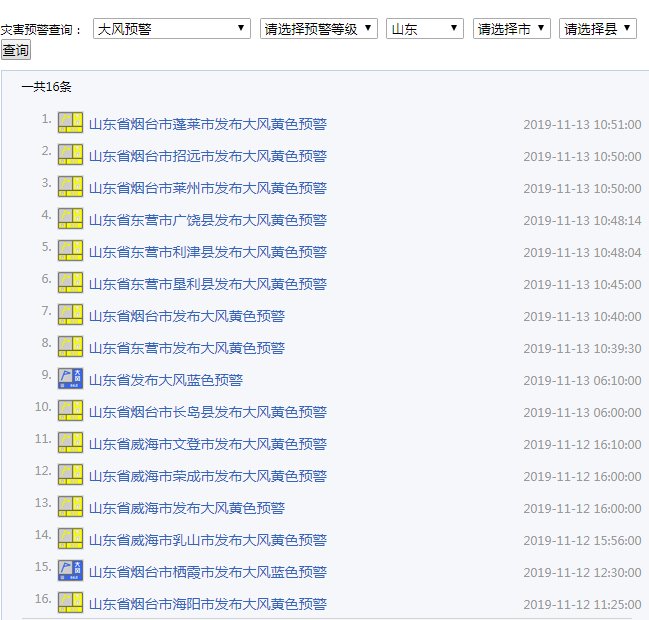Click blue wind warning icon for 栖霞市 entry
Image resolution: width=649 pixels, height=620 pixels.
(70, 570)
